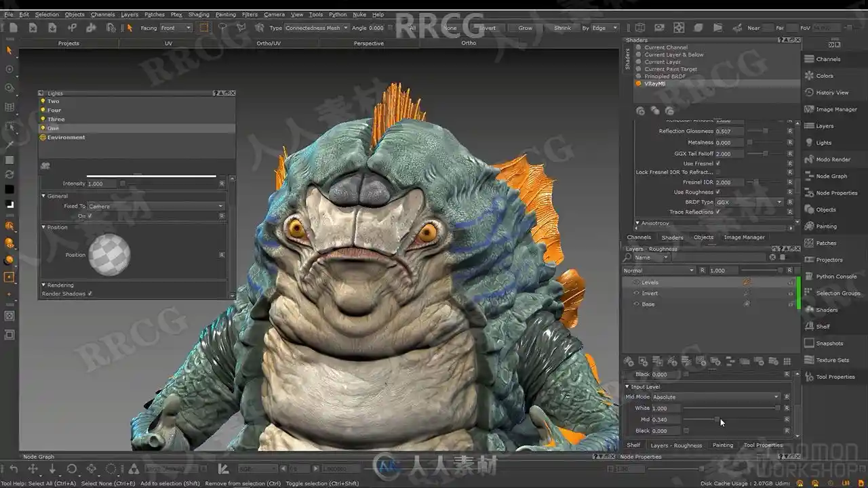Click the Reflection Glossiness slider
868x488 pixels.
click(765, 131)
